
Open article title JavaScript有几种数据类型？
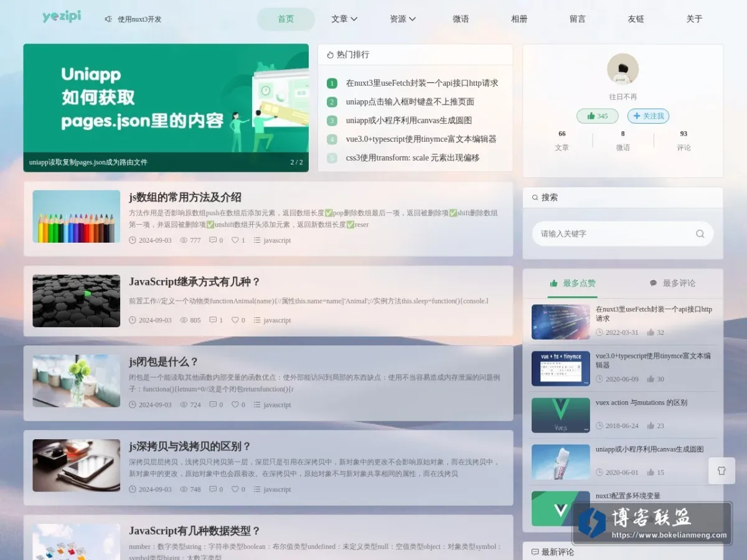pyautogui.click(x=194, y=531)
